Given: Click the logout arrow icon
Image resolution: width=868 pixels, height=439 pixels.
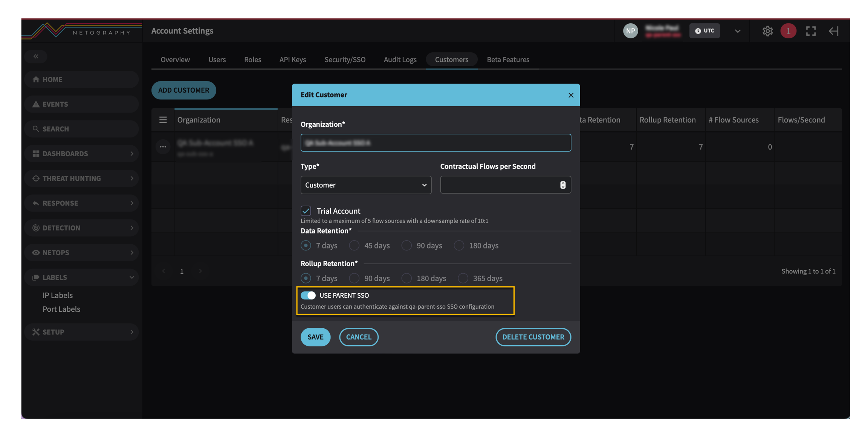Looking at the screenshot, I should click(833, 31).
